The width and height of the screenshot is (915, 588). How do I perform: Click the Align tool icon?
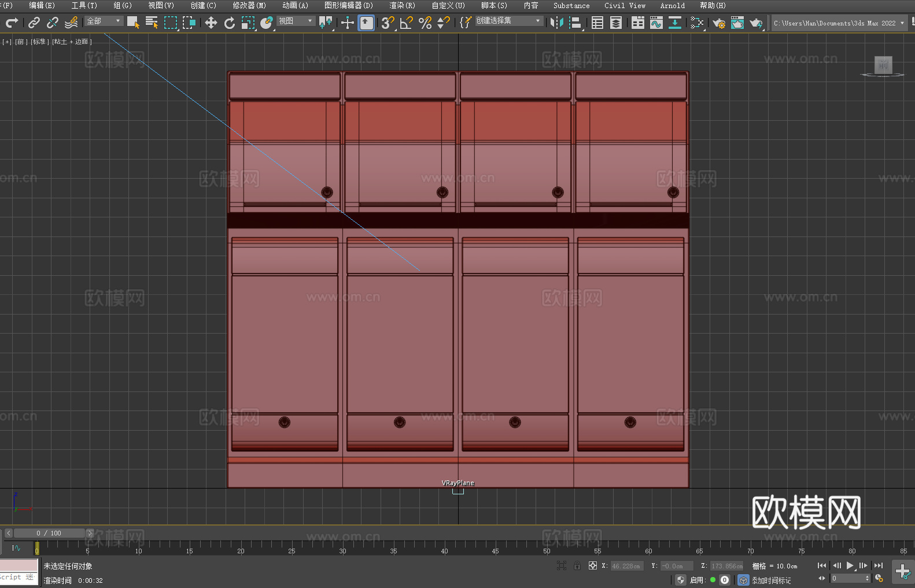point(575,23)
